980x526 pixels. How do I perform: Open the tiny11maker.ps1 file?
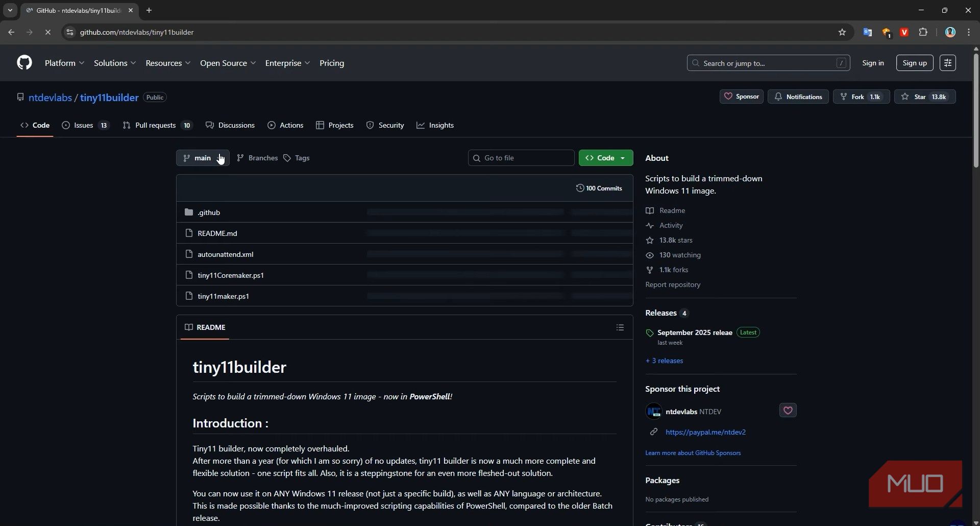(x=223, y=296)
